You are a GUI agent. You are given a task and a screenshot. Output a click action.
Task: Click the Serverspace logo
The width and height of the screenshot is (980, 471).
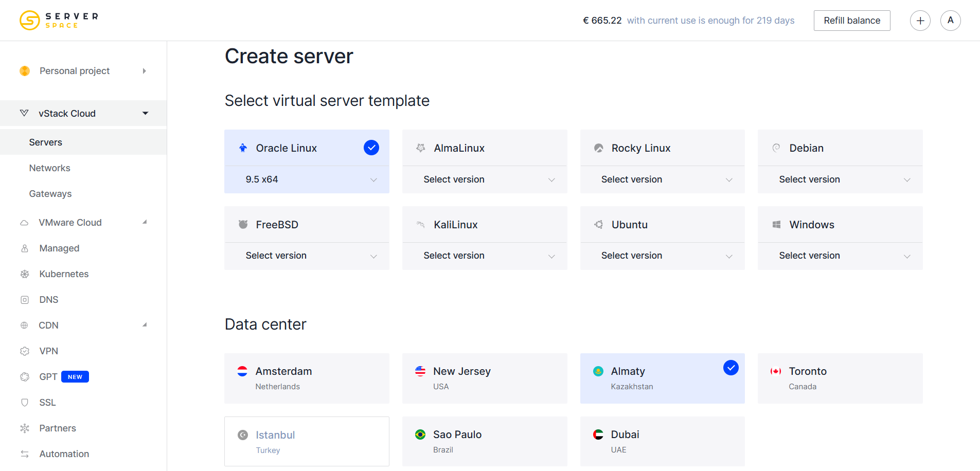pyautogui.click(x=59, y=20)
